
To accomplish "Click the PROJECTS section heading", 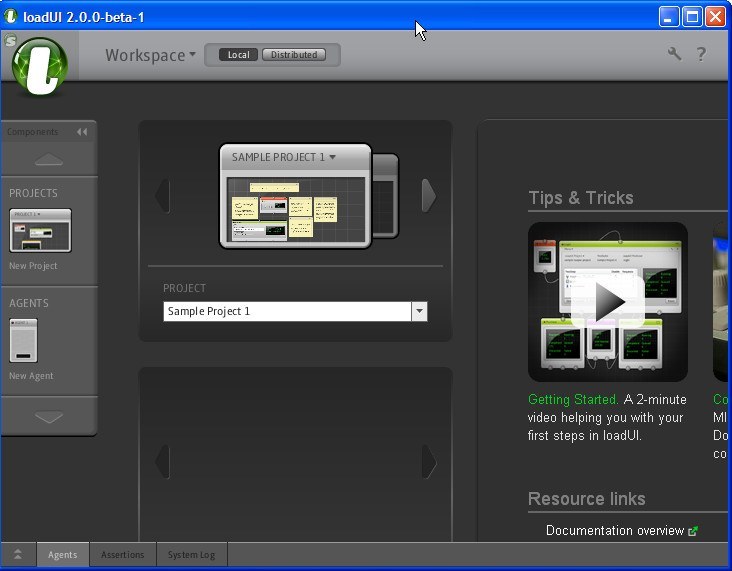I will pyautogui.click(x=33, y=193).
